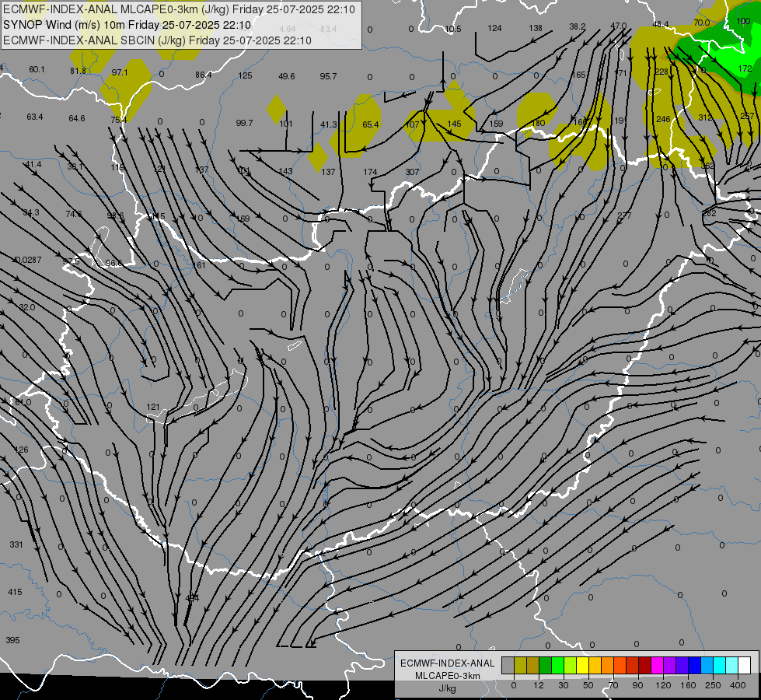This screenshot has width=761, height=700.
Task: Click the magenta legend swatch
Action: (658, 665)
